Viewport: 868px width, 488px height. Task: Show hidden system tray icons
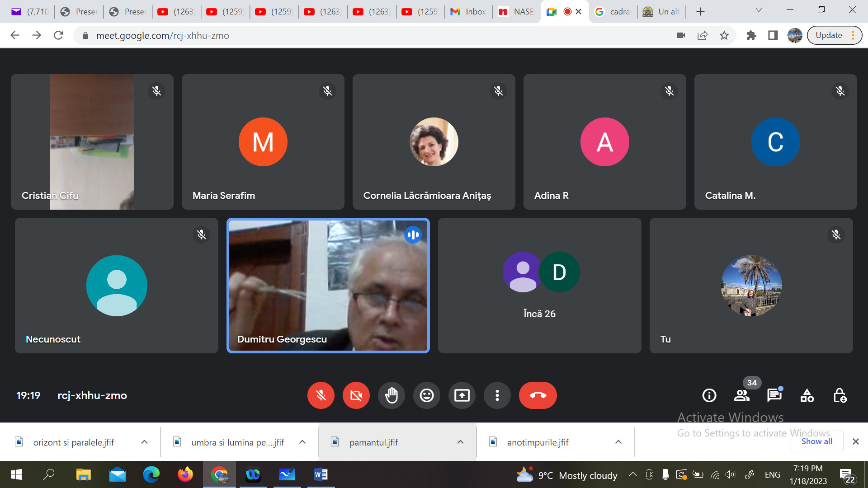click(633, 474)
